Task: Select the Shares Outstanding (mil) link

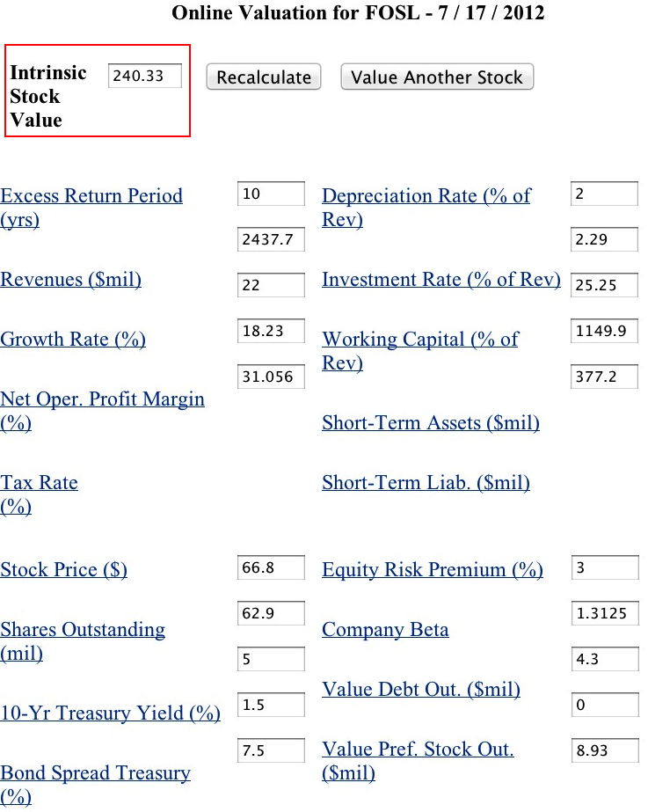Action: [83, 630]
